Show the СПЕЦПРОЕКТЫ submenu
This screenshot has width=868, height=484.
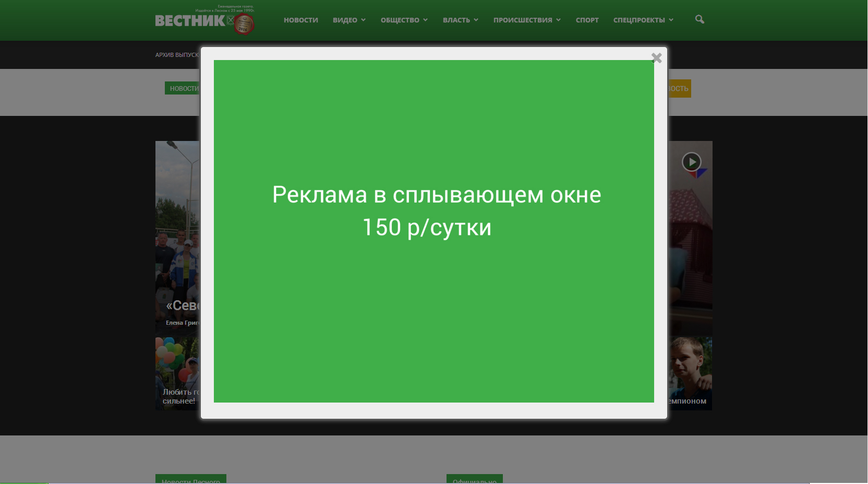[643, 20]
